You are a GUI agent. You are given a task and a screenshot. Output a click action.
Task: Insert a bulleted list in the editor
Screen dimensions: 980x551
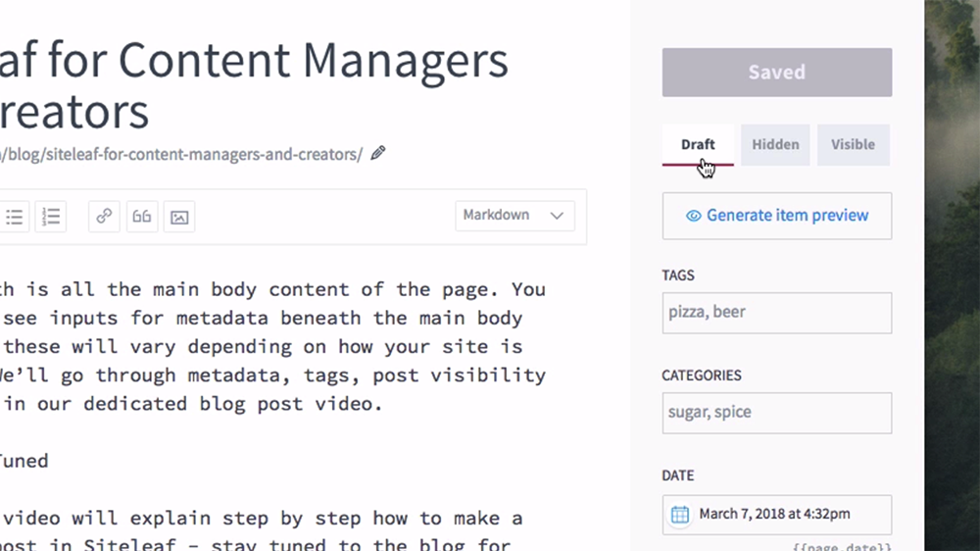pyautogui.click(x=14, y=217)
